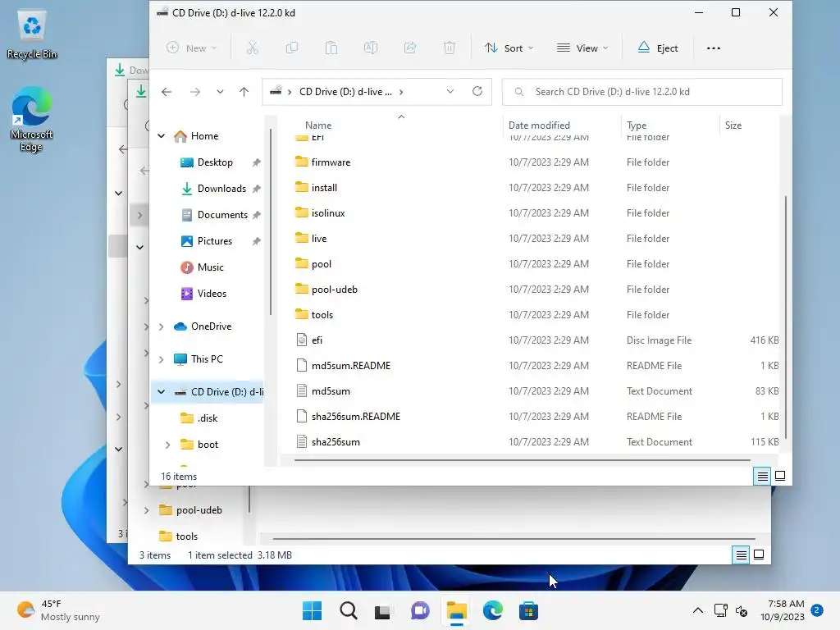
Task: Select tools folder in back window tree
Action: (x=186, y=536)
